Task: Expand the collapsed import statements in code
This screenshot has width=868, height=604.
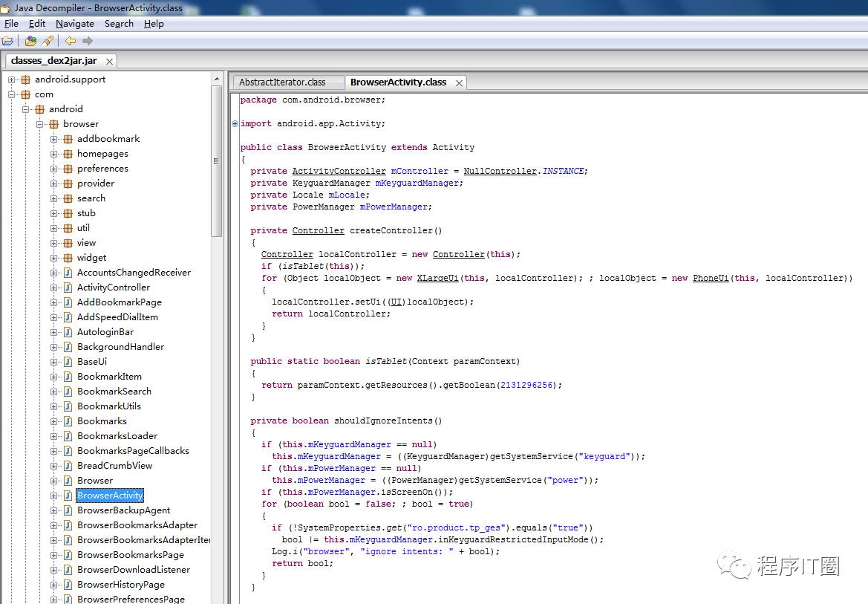Action: click(x=235, y=123)
